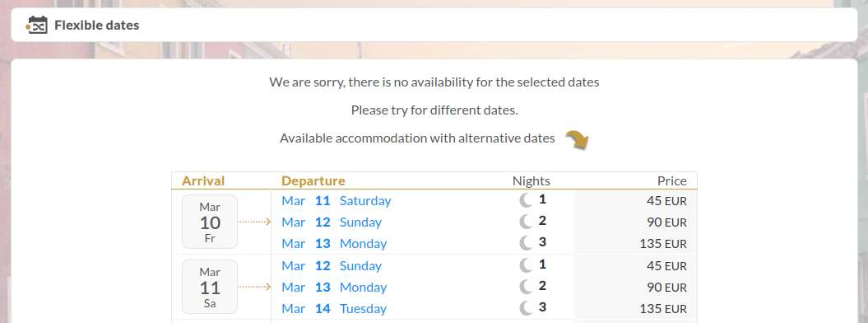The width and height of the screenshot is (868, 323).
Task: Select the Mar 11 Sa arrival date box
Action: (x=210, y=287)
